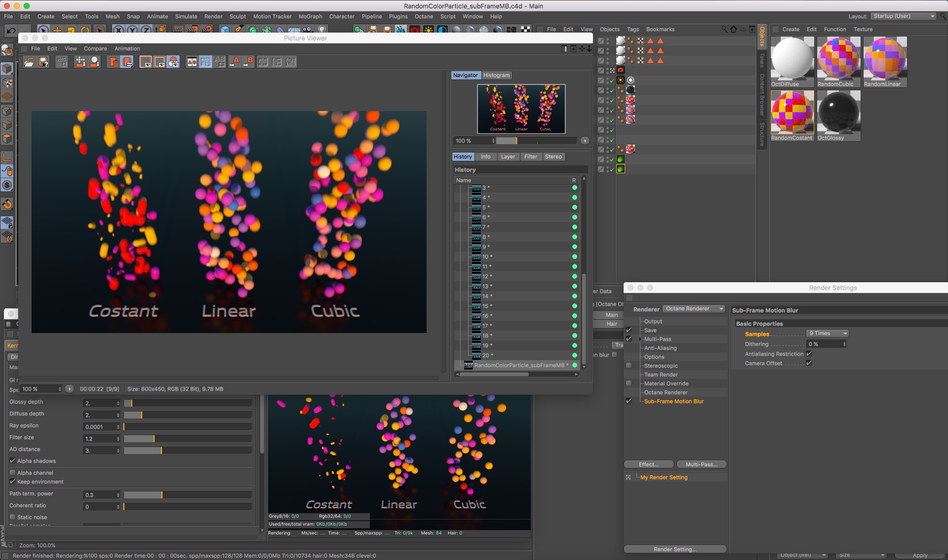Click home icon in Objects panel header
The width and height of the screenshot is (948, 560).
[x=733, y=29]
